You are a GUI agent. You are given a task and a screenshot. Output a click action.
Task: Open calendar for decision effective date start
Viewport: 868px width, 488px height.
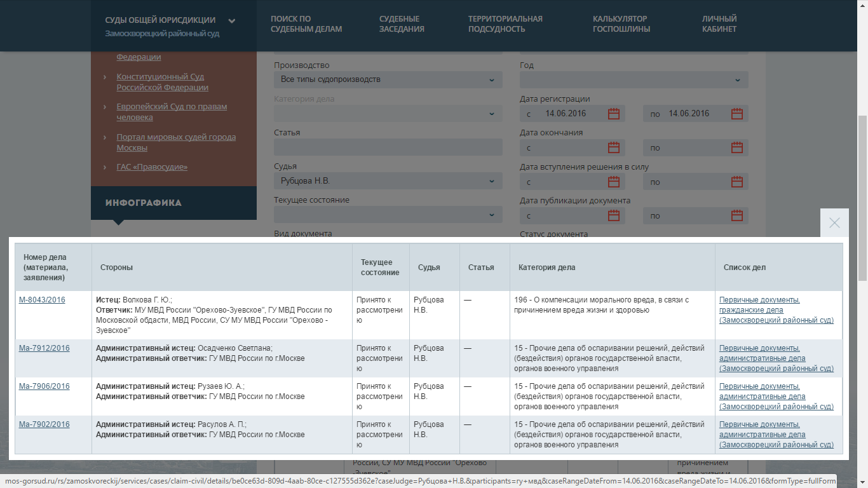pyautogui.click(x=613, y=182)
